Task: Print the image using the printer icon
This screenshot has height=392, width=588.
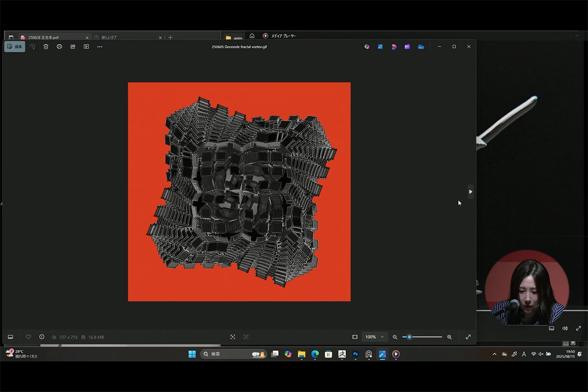Action: (x=60, y=46)
